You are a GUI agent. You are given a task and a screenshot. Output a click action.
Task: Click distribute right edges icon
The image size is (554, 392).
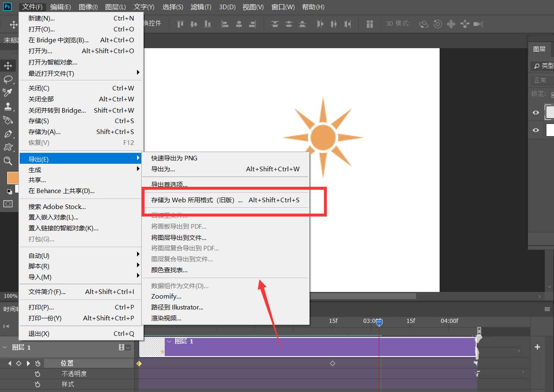pyautogui.click(x=347, y=24)
